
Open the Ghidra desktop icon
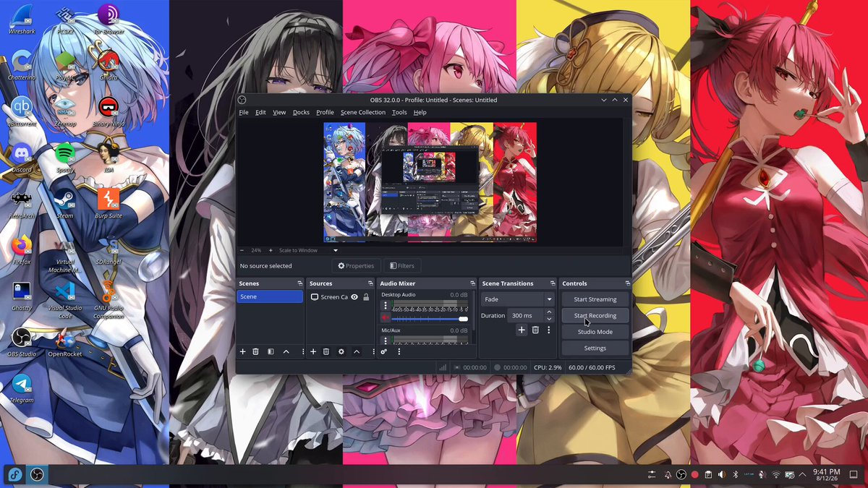pyautogui.click(x=109, y=66)
